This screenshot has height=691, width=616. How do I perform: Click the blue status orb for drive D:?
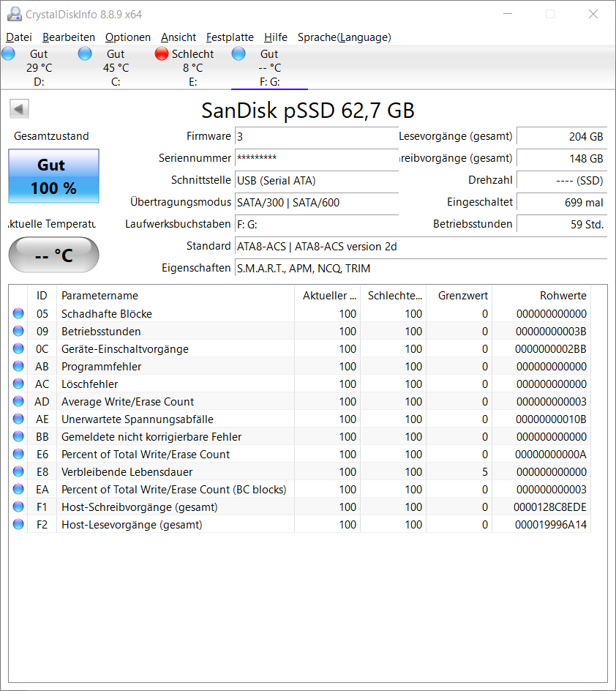[x=8, y=53]
